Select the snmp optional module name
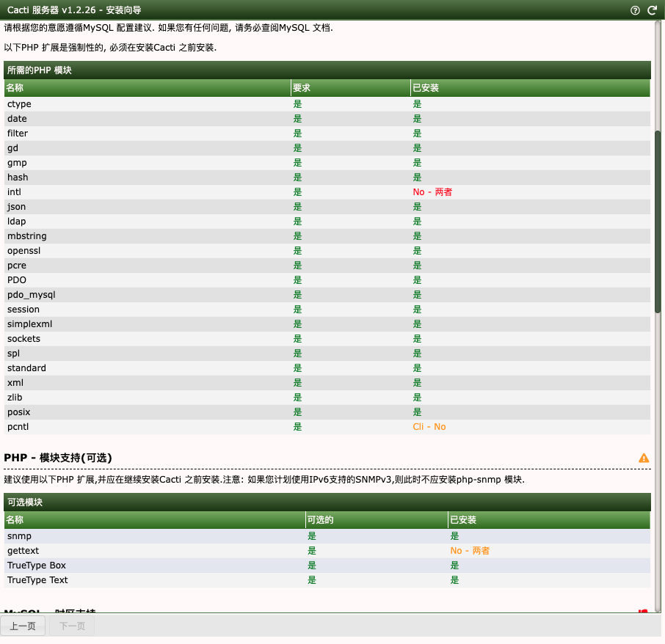 click(x=19, y=536)
